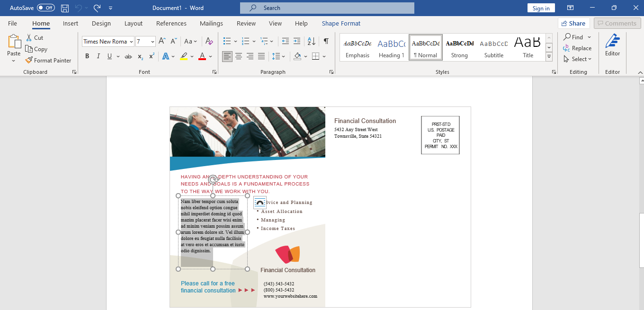Apply subscript formatting
This screenshot has width=644, height=310.
(x=140, y=56)
